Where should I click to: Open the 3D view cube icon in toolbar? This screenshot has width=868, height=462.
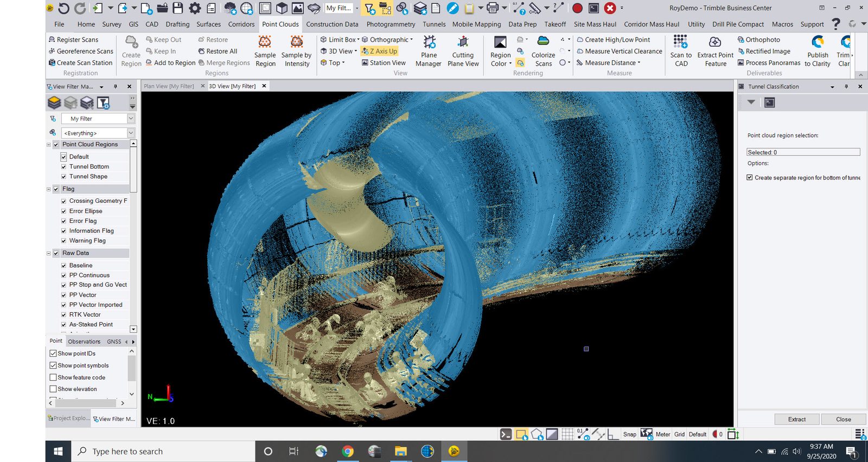click(282, 8)
